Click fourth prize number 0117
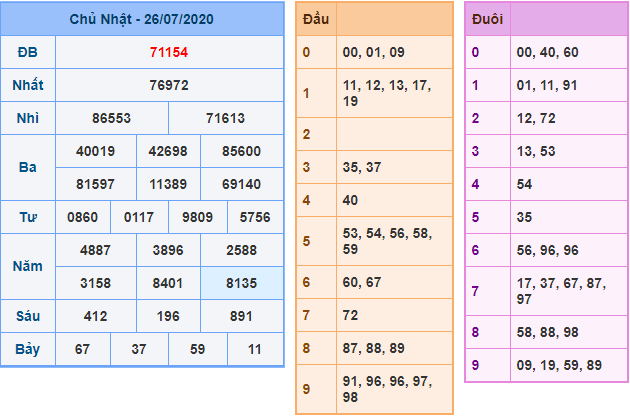This screenshot has height=418, width=630. coord(139,217)
